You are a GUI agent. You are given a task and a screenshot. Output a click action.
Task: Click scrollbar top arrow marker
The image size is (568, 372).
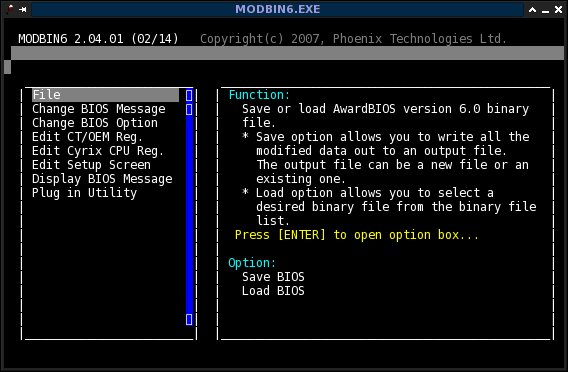[x=189, y=95]
